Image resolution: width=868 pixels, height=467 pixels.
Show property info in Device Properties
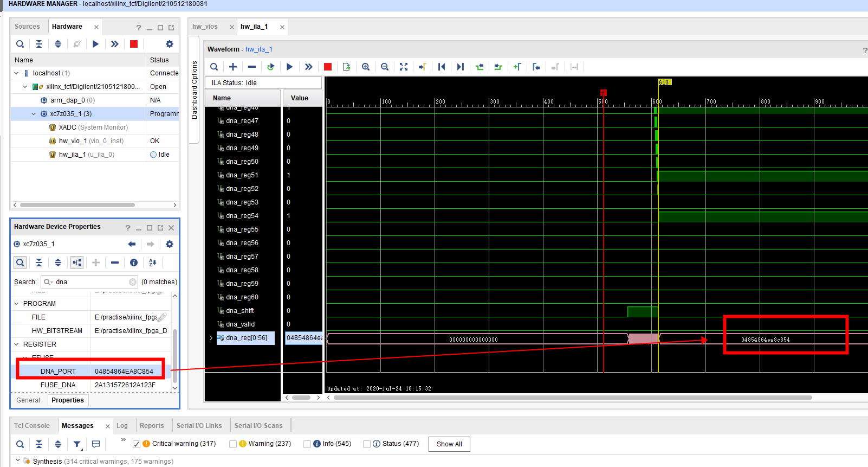point(134,263)
